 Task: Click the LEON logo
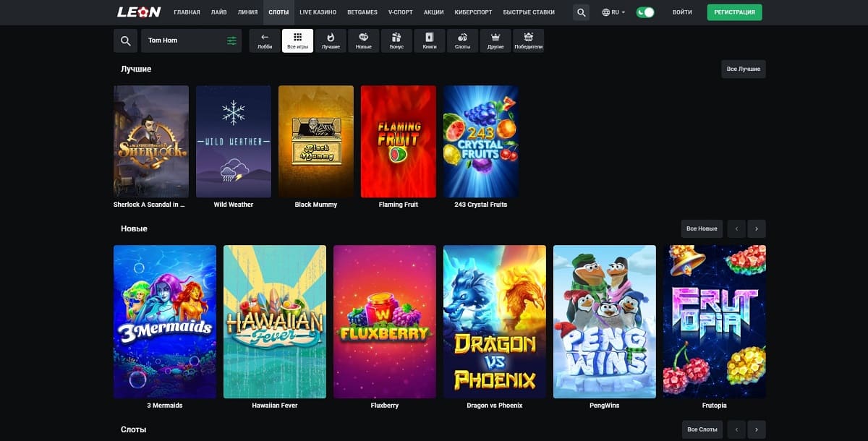coord(139,12)
